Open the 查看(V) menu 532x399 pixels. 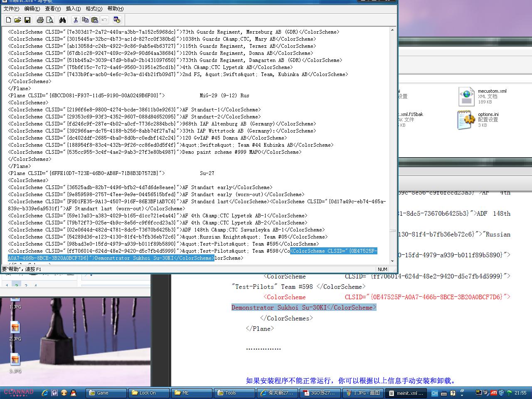(53, 8)
